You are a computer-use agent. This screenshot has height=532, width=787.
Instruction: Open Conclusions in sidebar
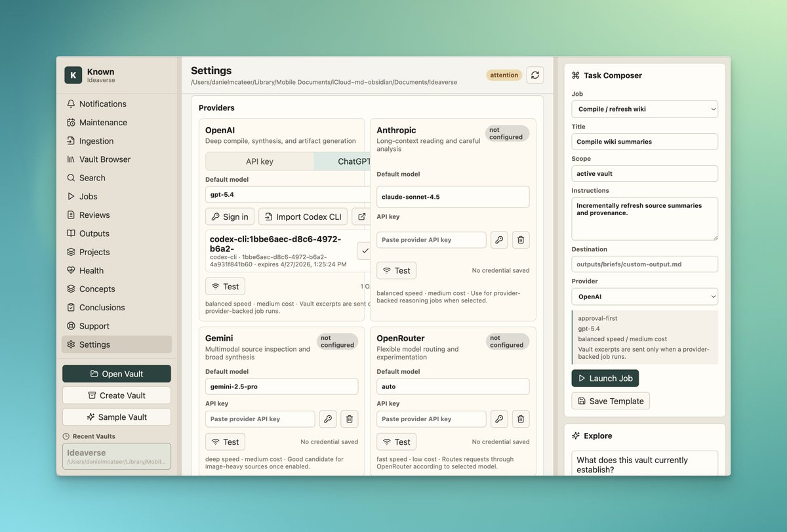pos(117,308)
